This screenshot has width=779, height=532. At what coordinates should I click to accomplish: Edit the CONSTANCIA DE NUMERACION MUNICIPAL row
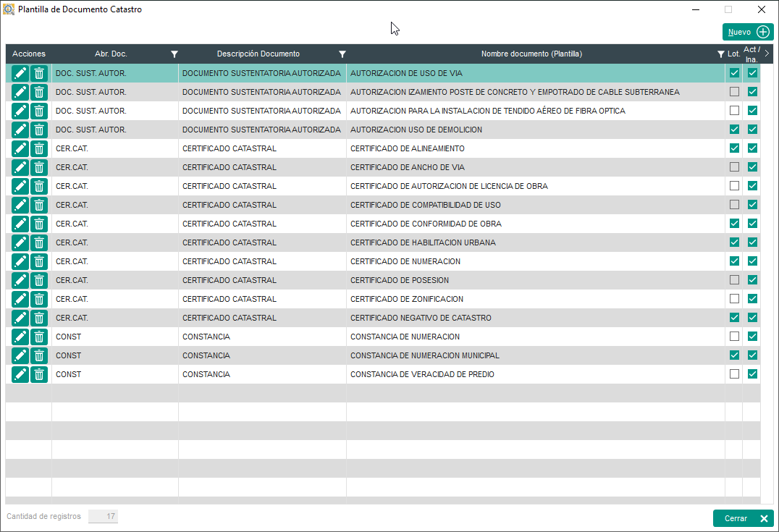[20, 355]
